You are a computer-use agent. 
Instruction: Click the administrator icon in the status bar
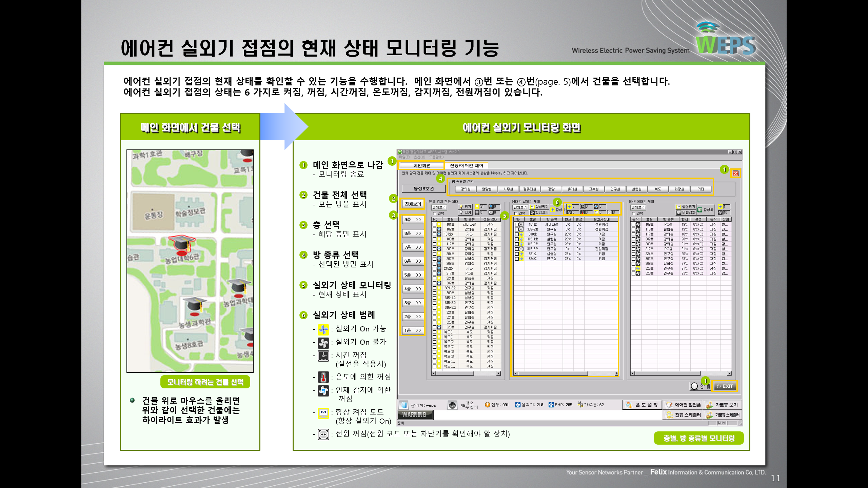[x=403, y=405]
